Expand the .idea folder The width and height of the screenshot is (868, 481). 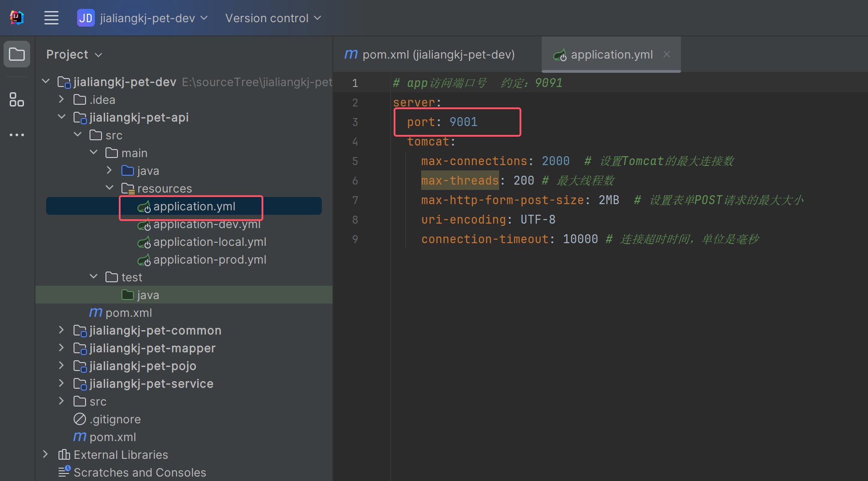62,99
